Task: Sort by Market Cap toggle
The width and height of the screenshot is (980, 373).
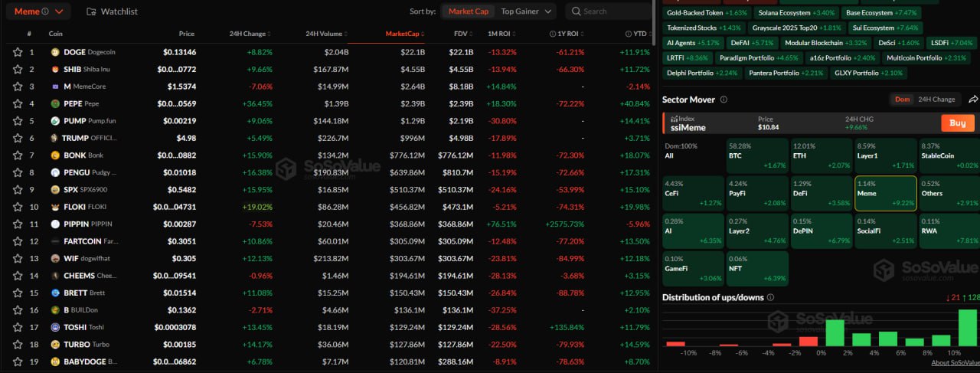Action: [x=468, y=11]
